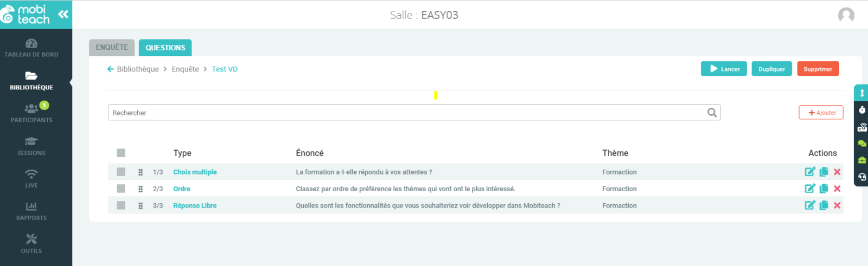
Task: Click Formaction theme in the Ordre row
Action: (620, 189)
